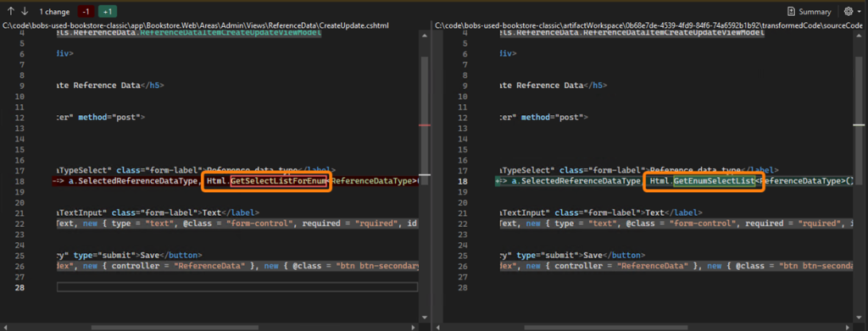Click 'ReferenceDataItemCreateUpdateViewModel' in transformed pane line 4

click(673, 33)
